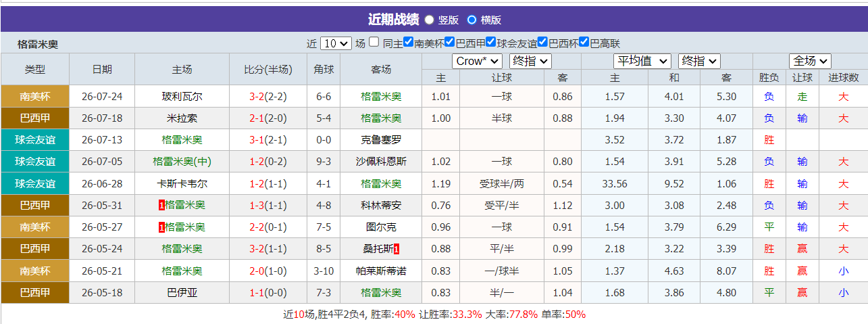The height and width of the screenshot is (324, 868).
Task: Click team name 图尔克
Action: (381, 227)
